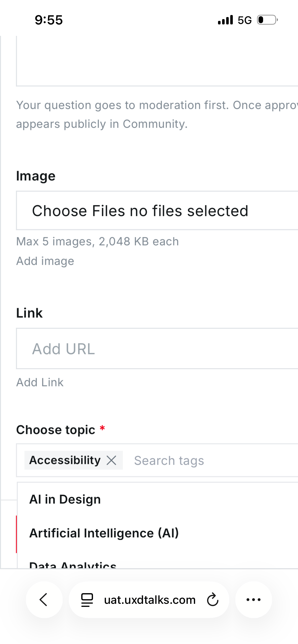This screenshot has width=298, height=644.
Task: Tap the browser back arrow
Action: (44, 600)
